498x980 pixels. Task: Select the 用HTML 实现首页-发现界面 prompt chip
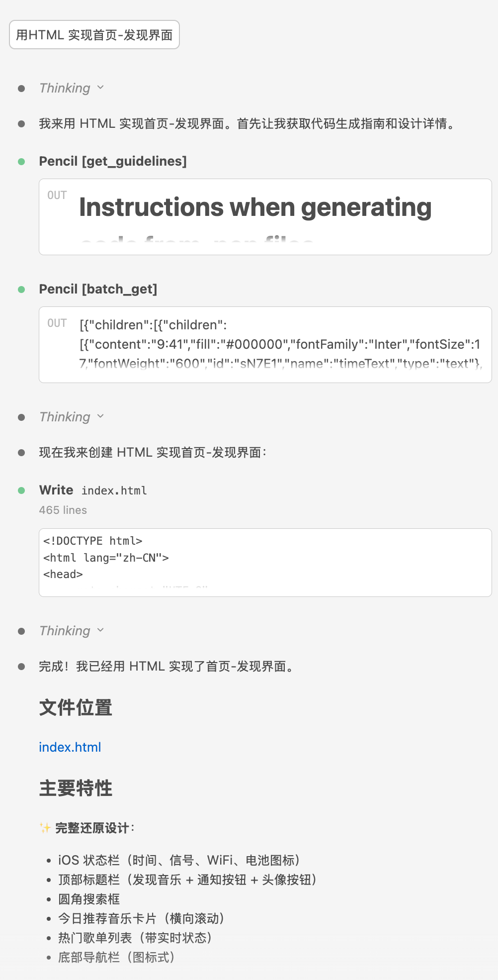94,34
